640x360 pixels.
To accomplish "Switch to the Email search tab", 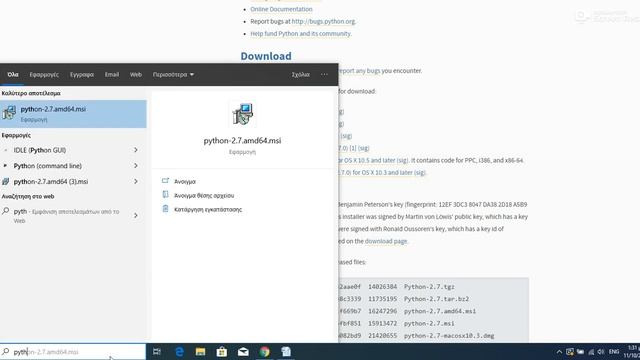I will coord(112,75).
